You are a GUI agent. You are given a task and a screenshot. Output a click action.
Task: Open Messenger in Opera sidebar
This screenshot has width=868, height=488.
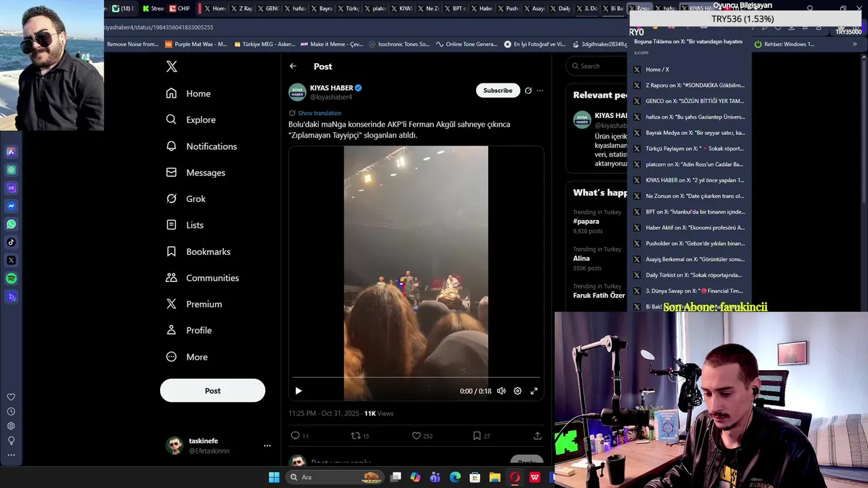point(11,206)
